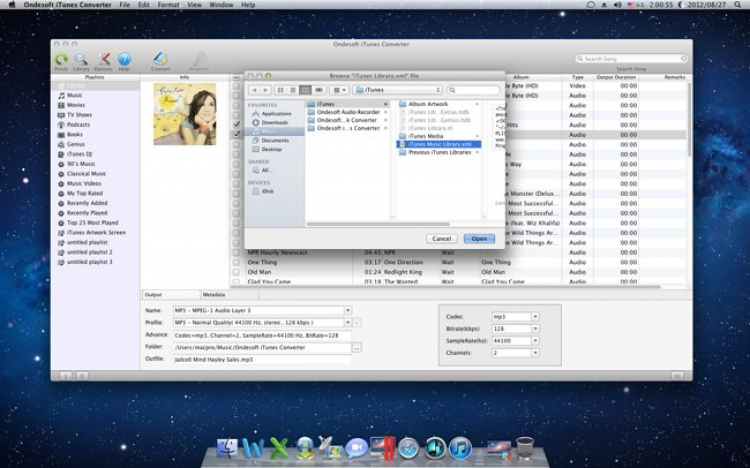
Task: Open the Library toolbar icon
Action: pyautogui.click(x=81, y=60)
